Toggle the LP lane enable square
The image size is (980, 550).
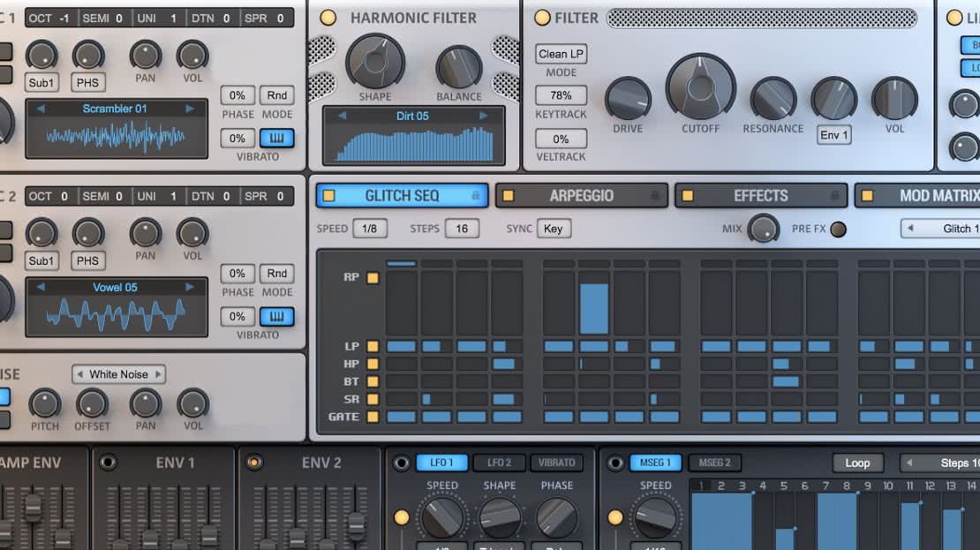click(373, 346)
